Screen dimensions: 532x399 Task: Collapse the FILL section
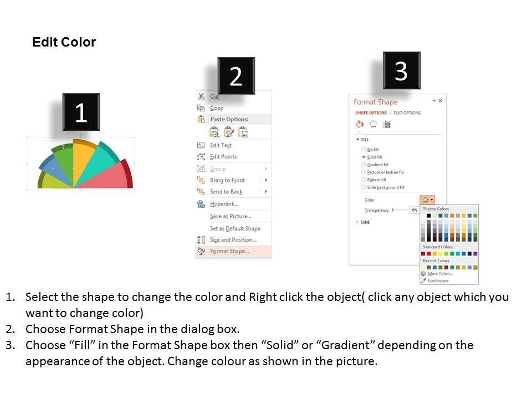click(x=357, y=140)
